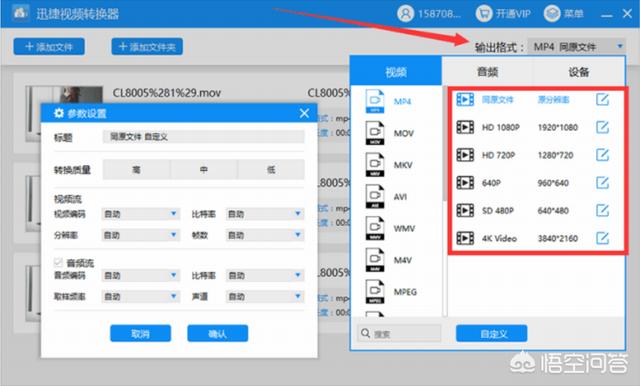
Task: Click 取消 in the settings dialog
Action: tap(140, 333)
